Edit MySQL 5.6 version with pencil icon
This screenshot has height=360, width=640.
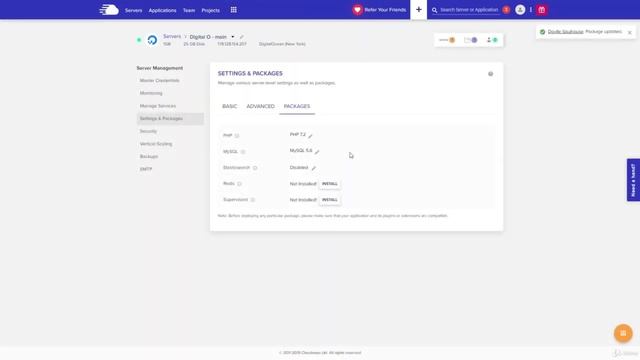point(317,151)
